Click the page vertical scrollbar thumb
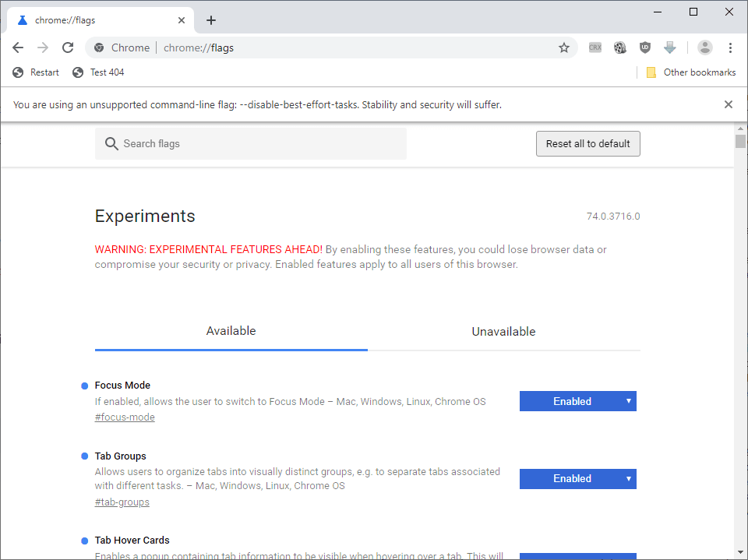The height and width of the screenshot is (560, 748). (740, 142)
